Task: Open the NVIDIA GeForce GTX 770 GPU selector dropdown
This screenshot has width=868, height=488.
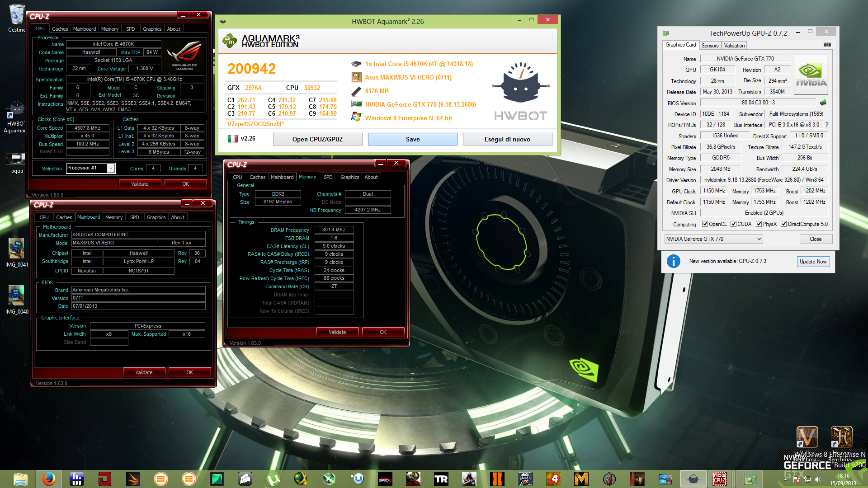Action: (x=713, y=239)
